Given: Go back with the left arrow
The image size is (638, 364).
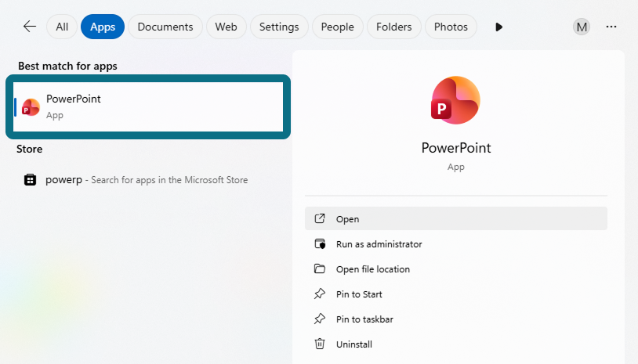Looking at the screenshot, I should [x=29, y=27].
